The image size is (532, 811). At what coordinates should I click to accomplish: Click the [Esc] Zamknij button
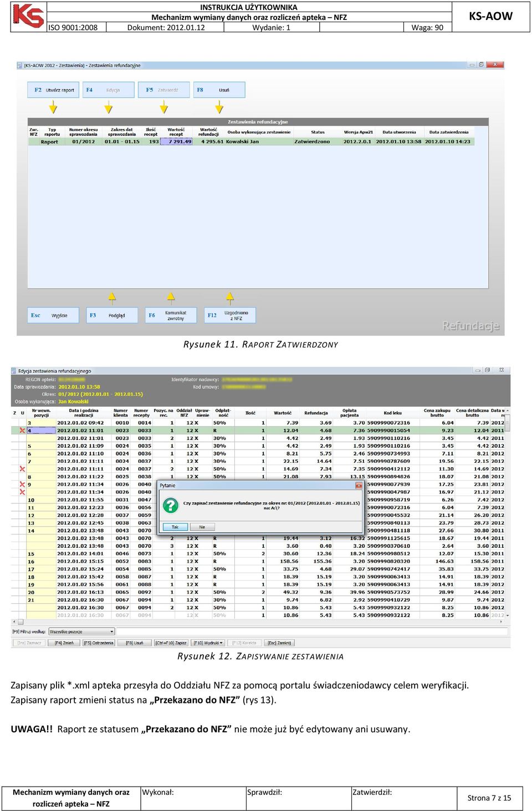coord(280,643)
